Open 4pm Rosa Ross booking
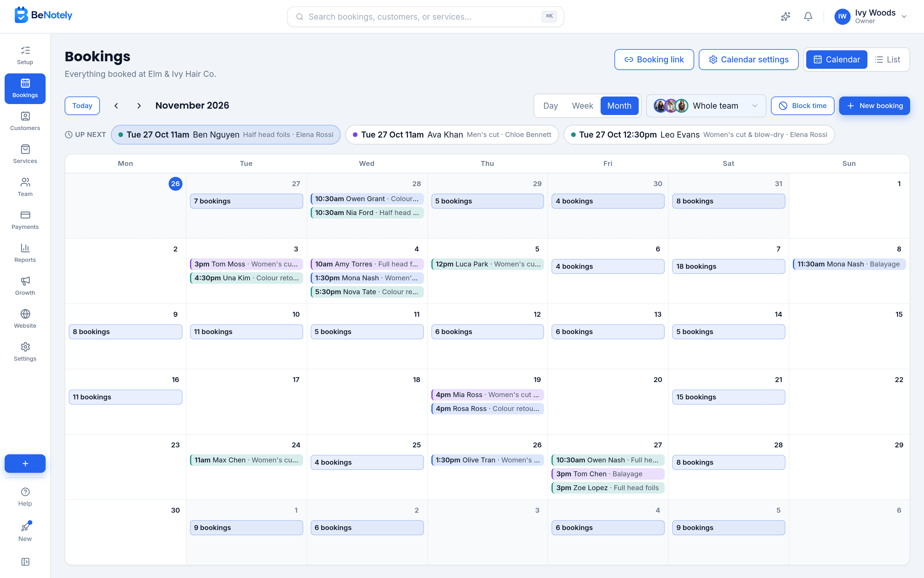The image size is (924, 578). click(488, 409)
